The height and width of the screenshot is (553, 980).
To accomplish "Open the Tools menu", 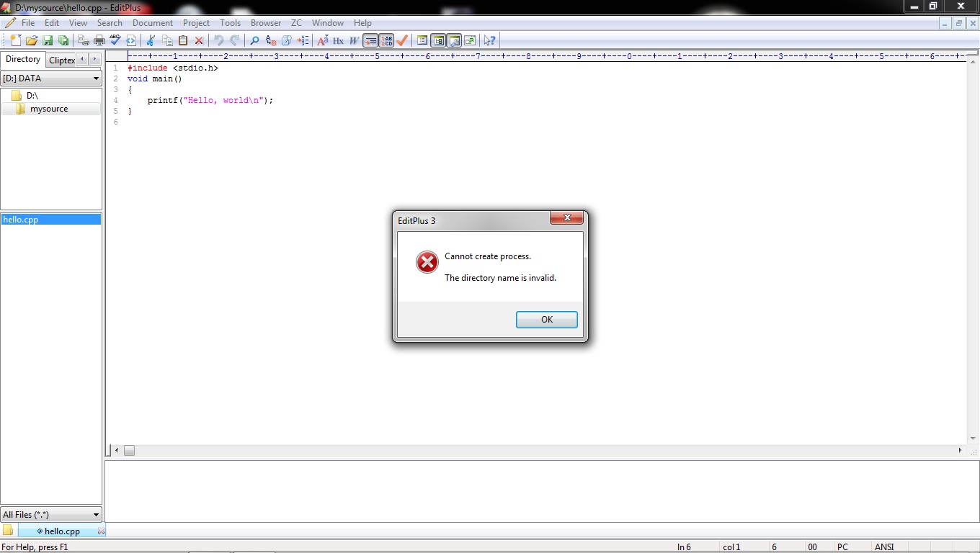I will coord(231,23).
